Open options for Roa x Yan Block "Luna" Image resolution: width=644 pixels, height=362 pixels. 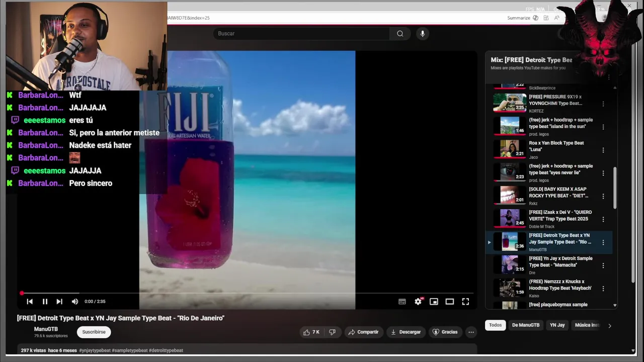point(603,150)
